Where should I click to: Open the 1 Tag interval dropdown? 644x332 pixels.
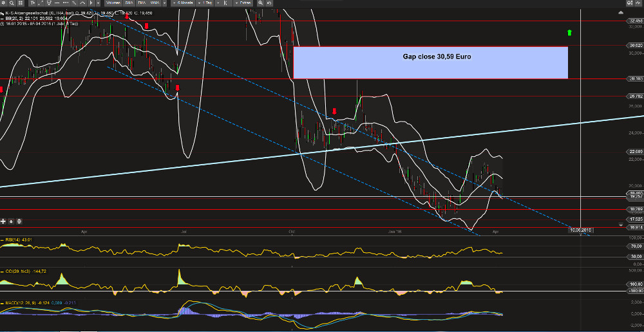(206, 3)
